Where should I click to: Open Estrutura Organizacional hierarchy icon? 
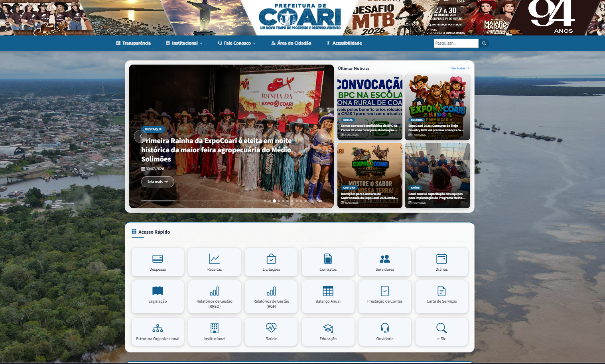[158, 328]
